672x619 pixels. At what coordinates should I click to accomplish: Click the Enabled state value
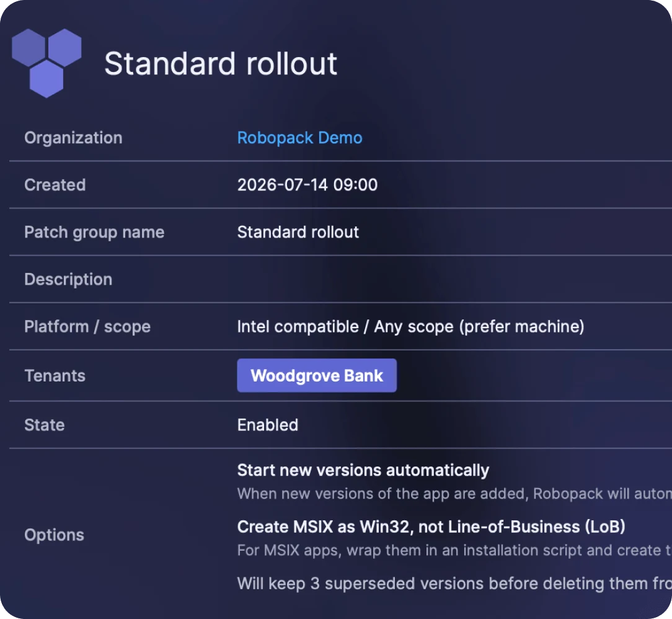(268, 425)
